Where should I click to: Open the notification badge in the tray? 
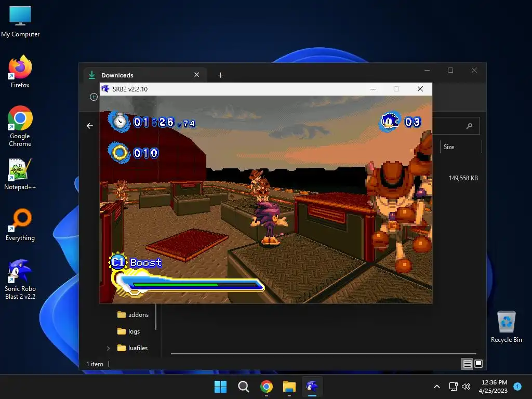(x=517, y=386)
